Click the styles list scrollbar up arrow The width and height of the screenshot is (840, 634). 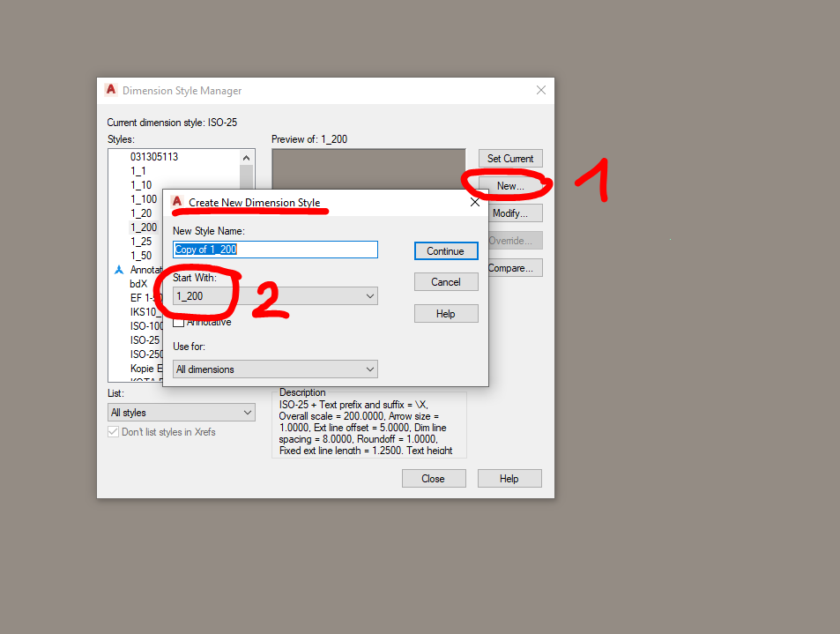pyautogui.click(x=247, y=158)
